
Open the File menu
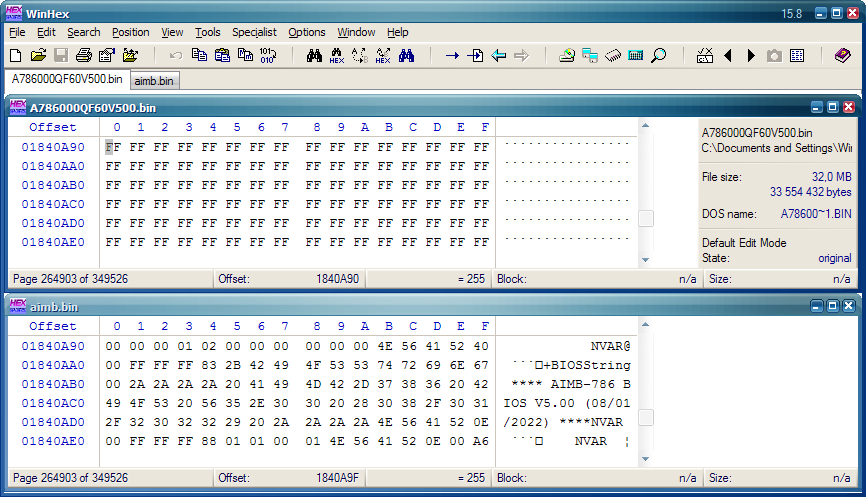point(17,32)
